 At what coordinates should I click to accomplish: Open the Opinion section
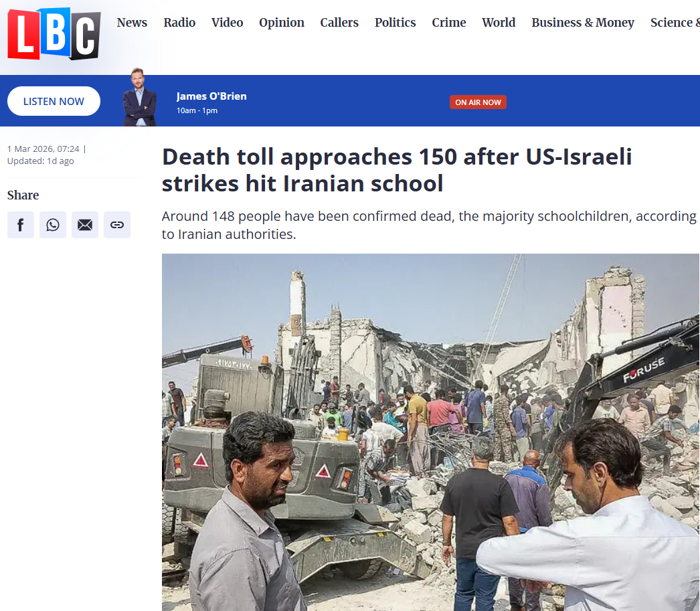[x=282, y=22]
